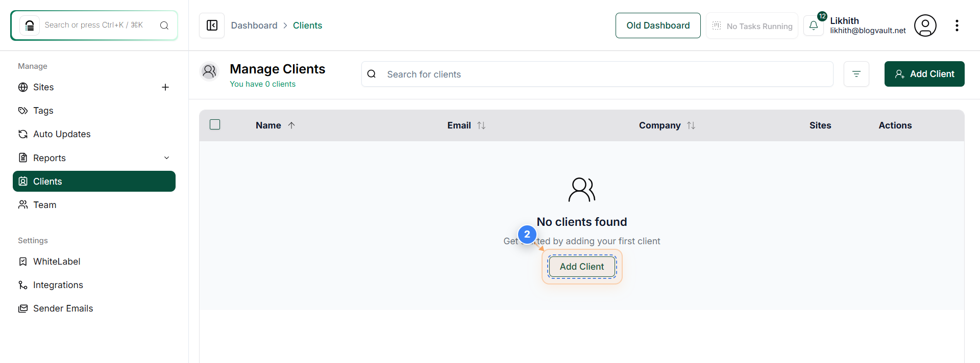This screenshot has height=363, width=980.
Task: Open the three-dot more options menu
Action: click(957, 25)
